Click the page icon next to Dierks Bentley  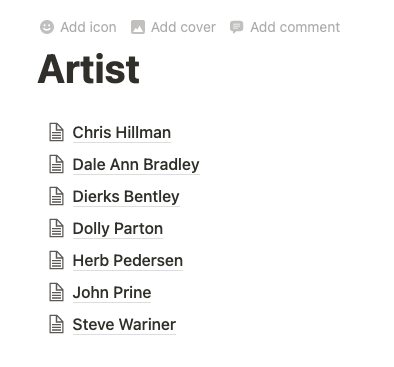tap(56, 196)
